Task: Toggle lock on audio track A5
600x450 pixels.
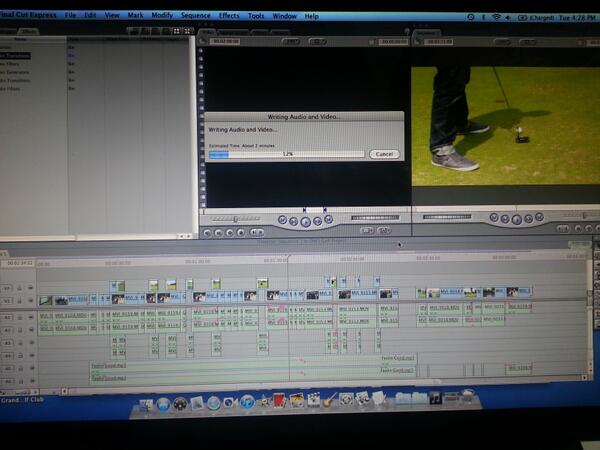Action: (20, 368)
